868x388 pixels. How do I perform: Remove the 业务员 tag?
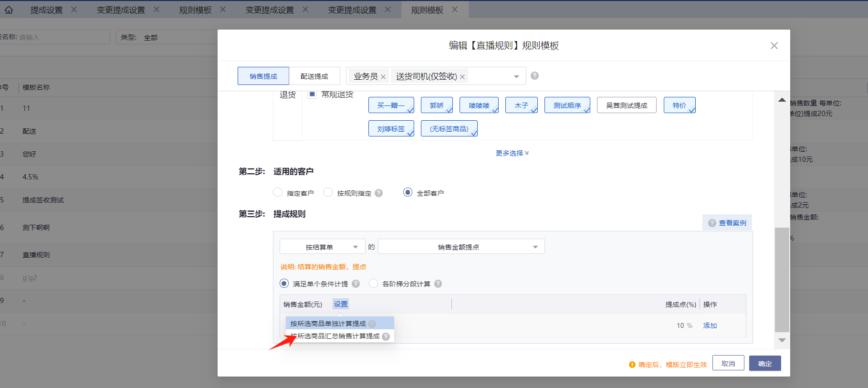tap(383, 77)
